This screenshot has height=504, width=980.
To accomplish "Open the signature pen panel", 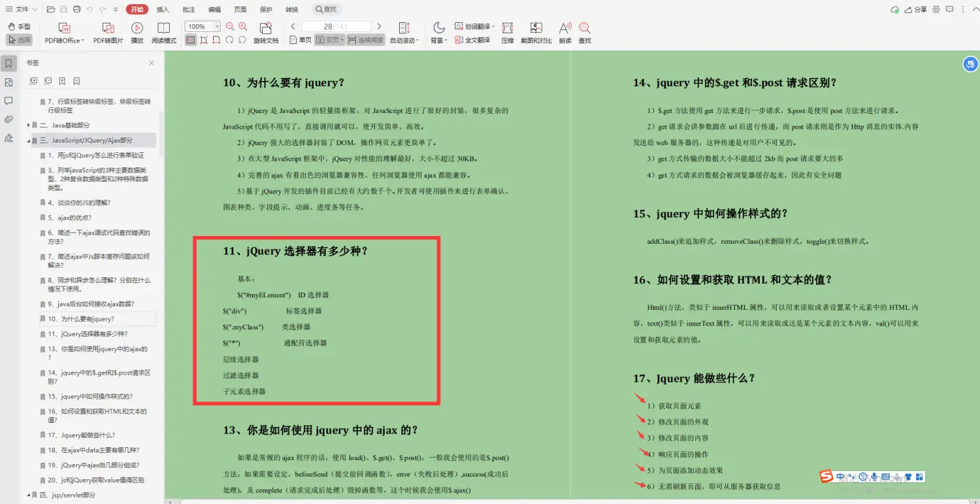I will [x=8, y=137].
